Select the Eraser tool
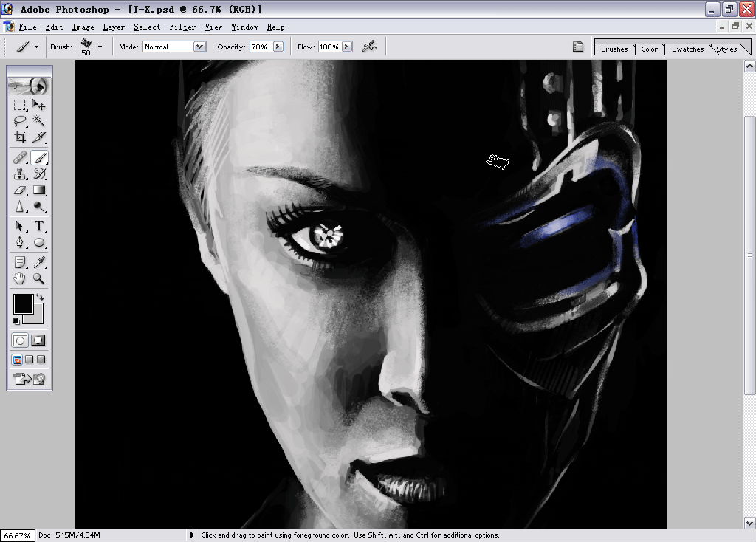756x542 pixels. point(20,190)
